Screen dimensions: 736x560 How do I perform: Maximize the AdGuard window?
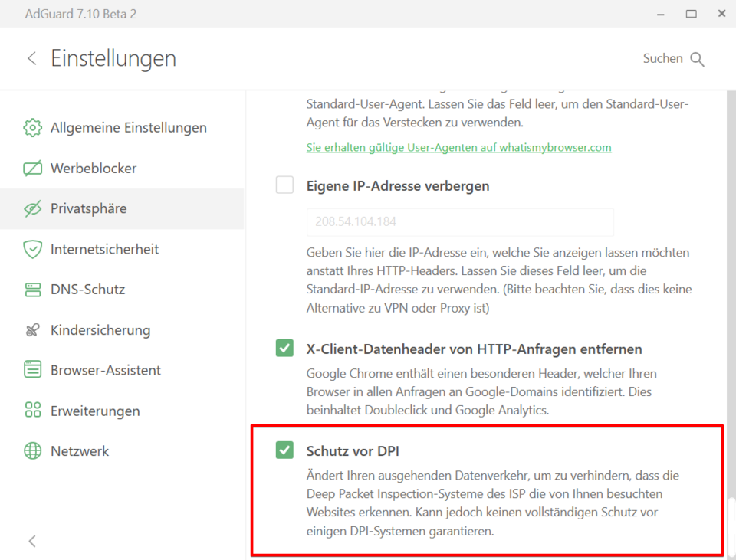[x=691, y=14]
